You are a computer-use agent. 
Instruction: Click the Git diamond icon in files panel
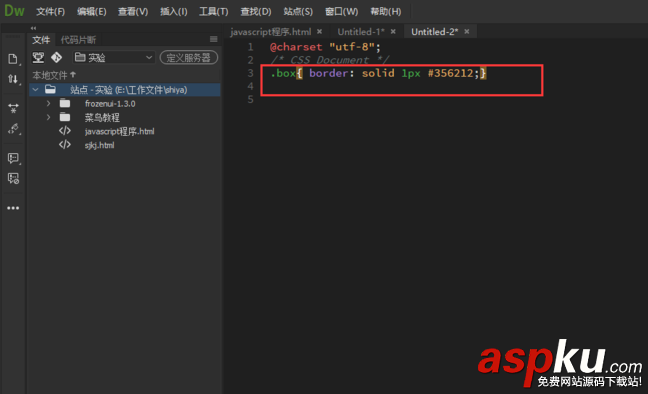57,57
